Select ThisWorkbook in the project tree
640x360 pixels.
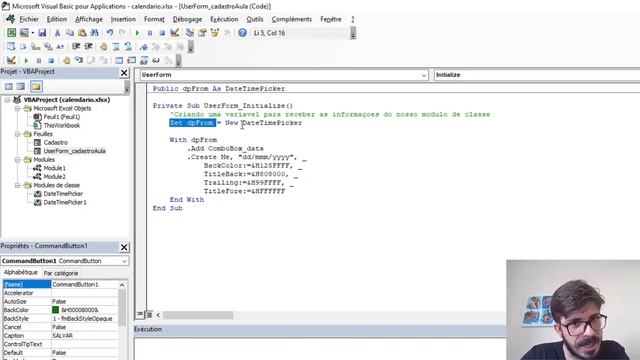62,125
